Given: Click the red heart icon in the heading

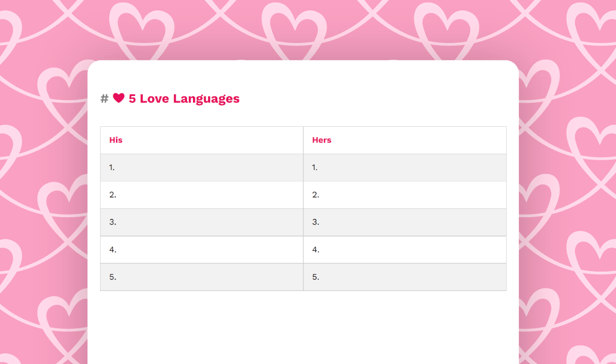Looking at the screenshot, I should [119, 98].
